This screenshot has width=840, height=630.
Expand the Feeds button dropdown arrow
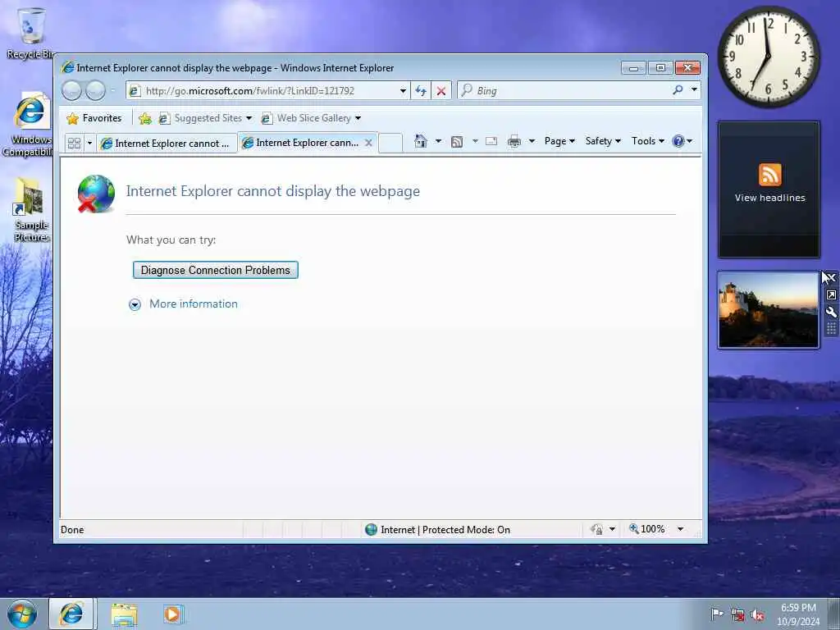[x=475, y=141]
